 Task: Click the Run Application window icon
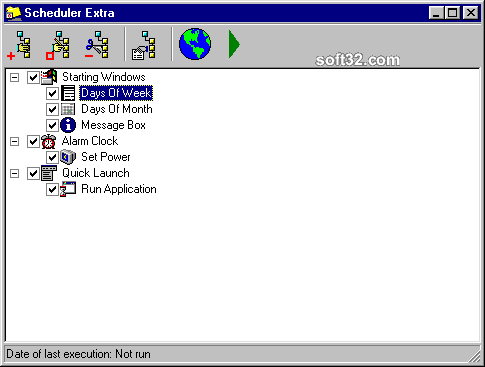tap(68, 189)
